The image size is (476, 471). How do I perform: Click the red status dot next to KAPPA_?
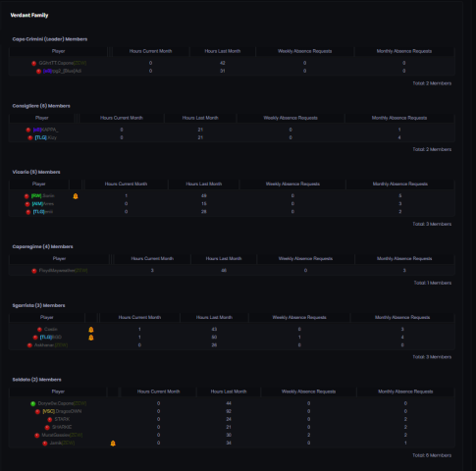pos(28,130)
